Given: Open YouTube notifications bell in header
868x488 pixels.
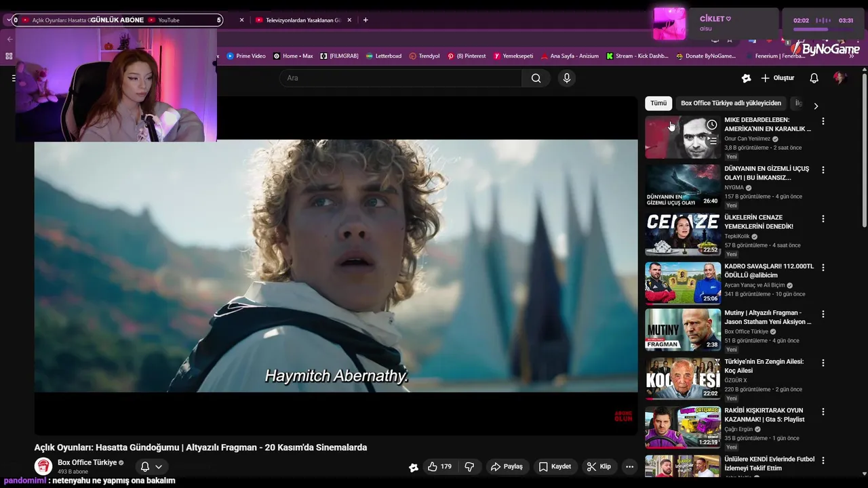Looking at the screenshot, I should [x=814, y=78].
